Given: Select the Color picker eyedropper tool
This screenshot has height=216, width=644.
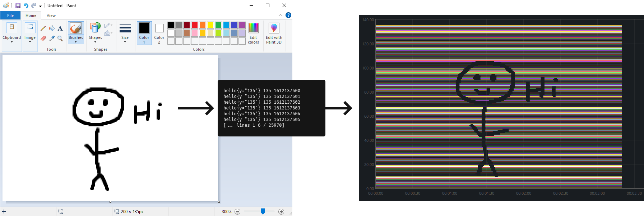Looking at the screenshot, I should point(52,38).
